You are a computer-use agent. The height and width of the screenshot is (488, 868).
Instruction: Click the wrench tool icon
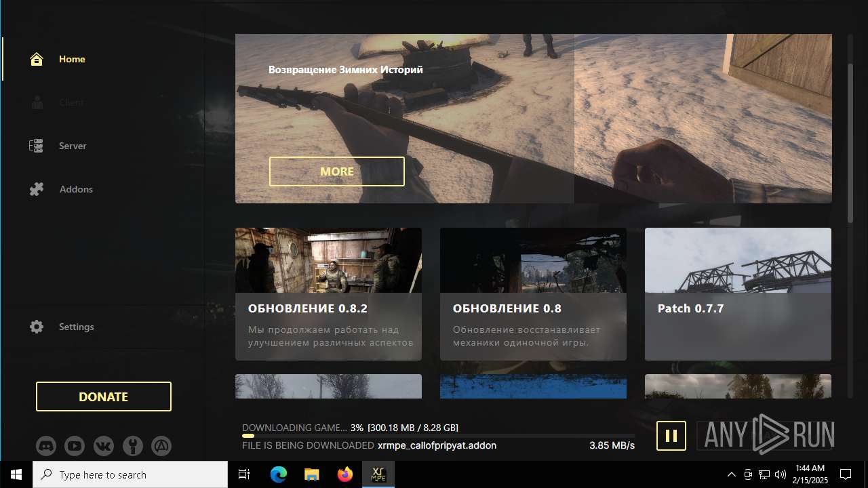(132, 446)
